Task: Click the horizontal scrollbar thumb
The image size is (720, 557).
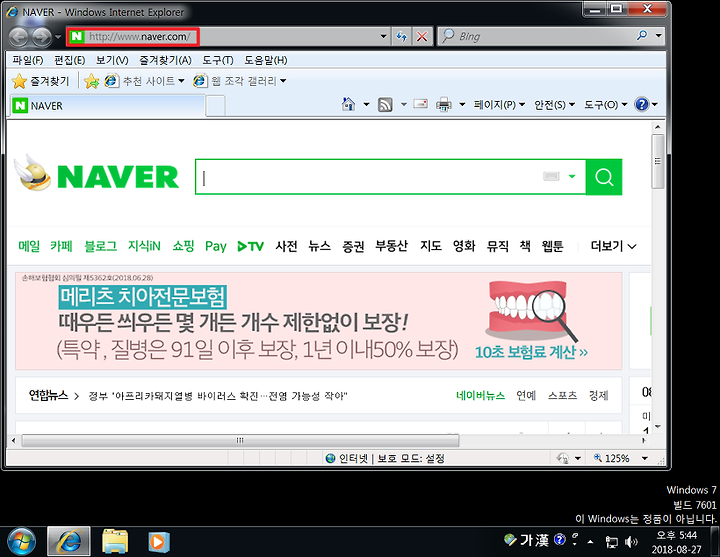Action: [240, 440]
